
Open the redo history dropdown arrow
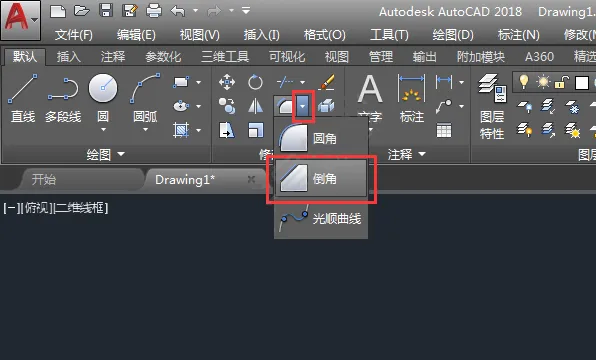click(231, 11)
